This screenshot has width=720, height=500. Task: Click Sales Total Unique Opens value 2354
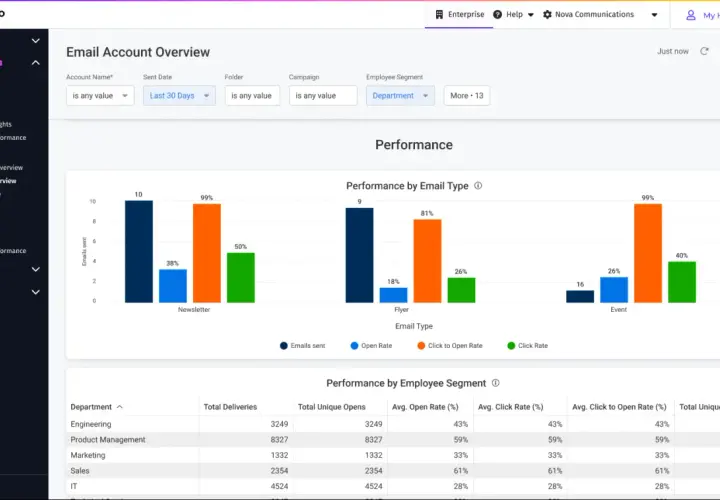[x=373, y=471]
